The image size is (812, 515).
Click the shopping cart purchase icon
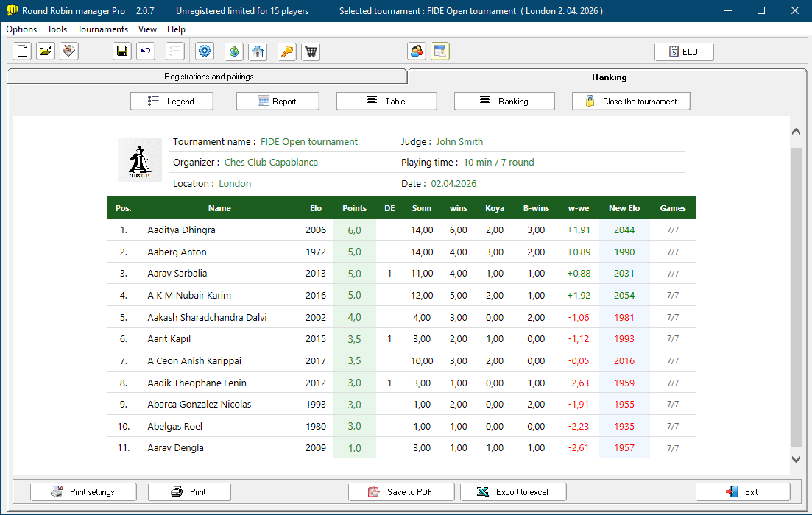pos(311,51)
